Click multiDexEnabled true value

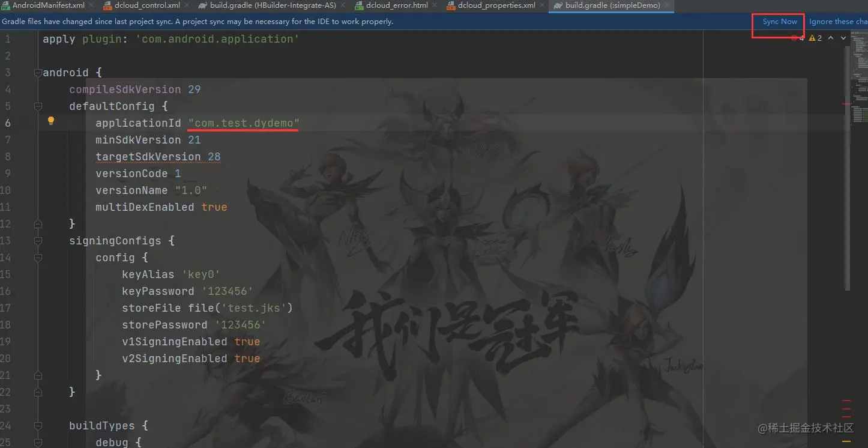coord(214,207)
